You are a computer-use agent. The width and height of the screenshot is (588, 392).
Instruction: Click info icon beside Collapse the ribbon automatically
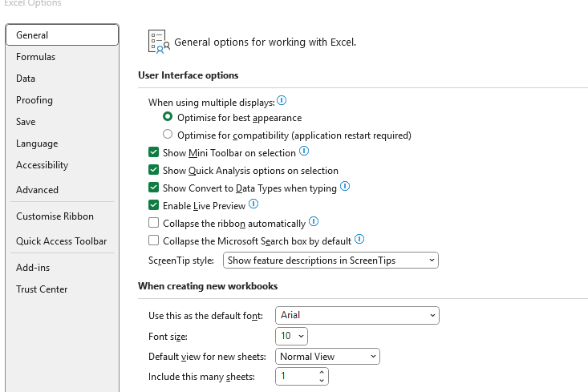314,222
